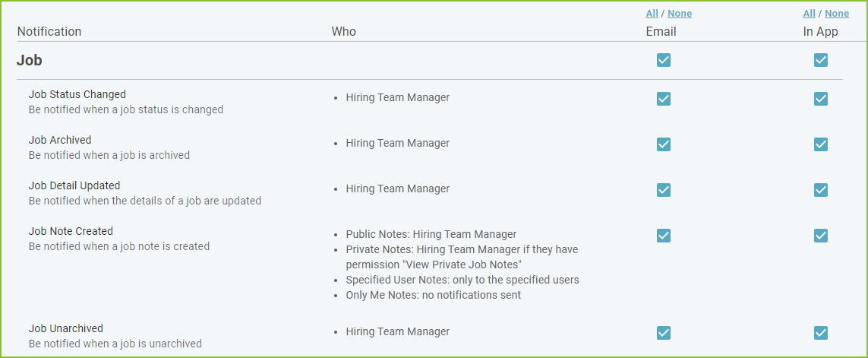Uncheck In App for the Job section
The height and width of the screenshot is (358, 868).
[x=820, y=60]
